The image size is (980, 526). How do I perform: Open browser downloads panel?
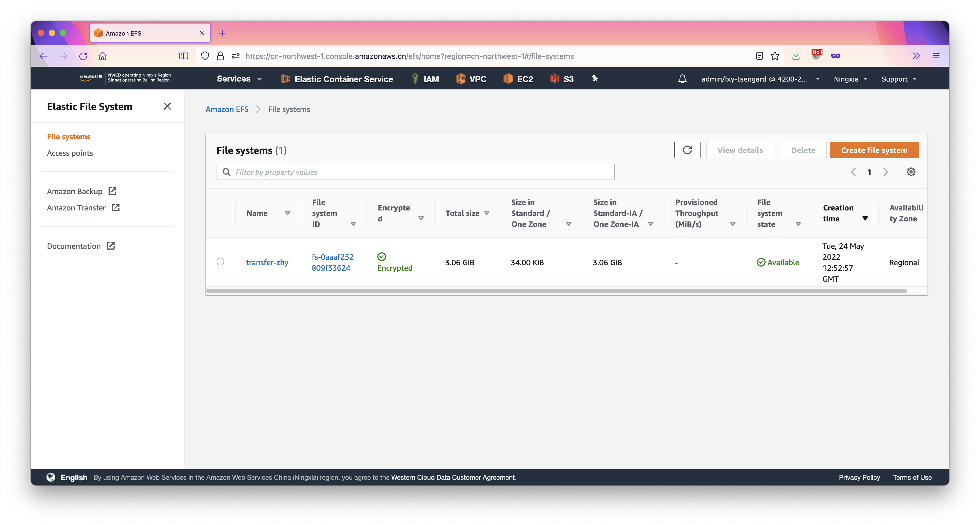(x=796, y=56)
